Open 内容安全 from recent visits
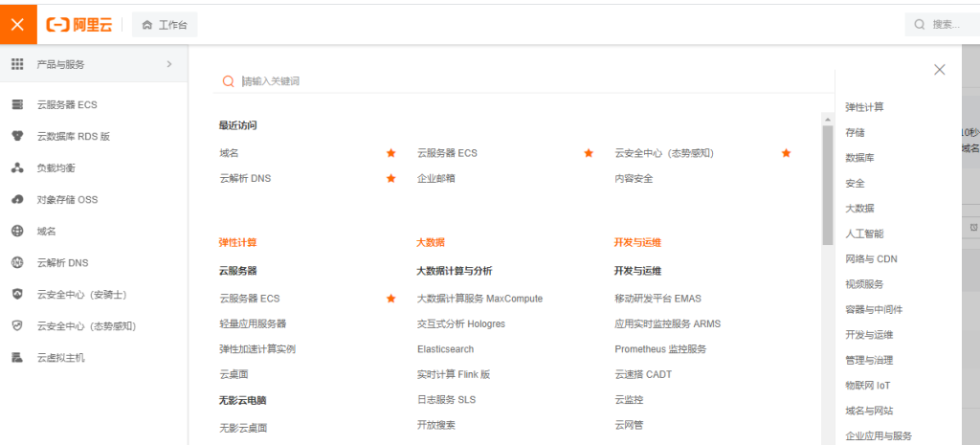This screenshot has height=445, width=980. [634, 178]
